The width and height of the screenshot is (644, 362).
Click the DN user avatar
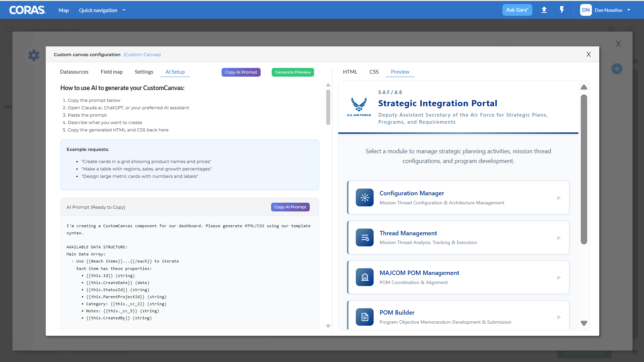point(586,10)
